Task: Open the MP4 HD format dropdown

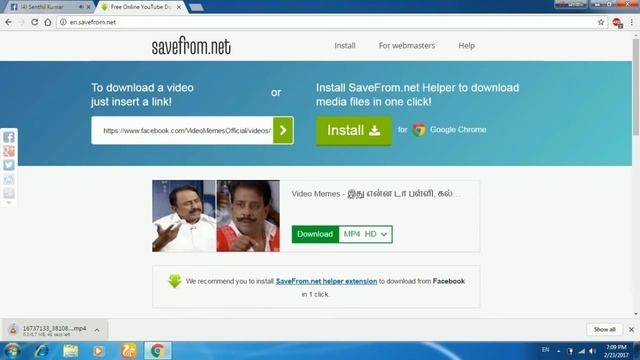Action: pyautogui.click(x=365, y=234)
